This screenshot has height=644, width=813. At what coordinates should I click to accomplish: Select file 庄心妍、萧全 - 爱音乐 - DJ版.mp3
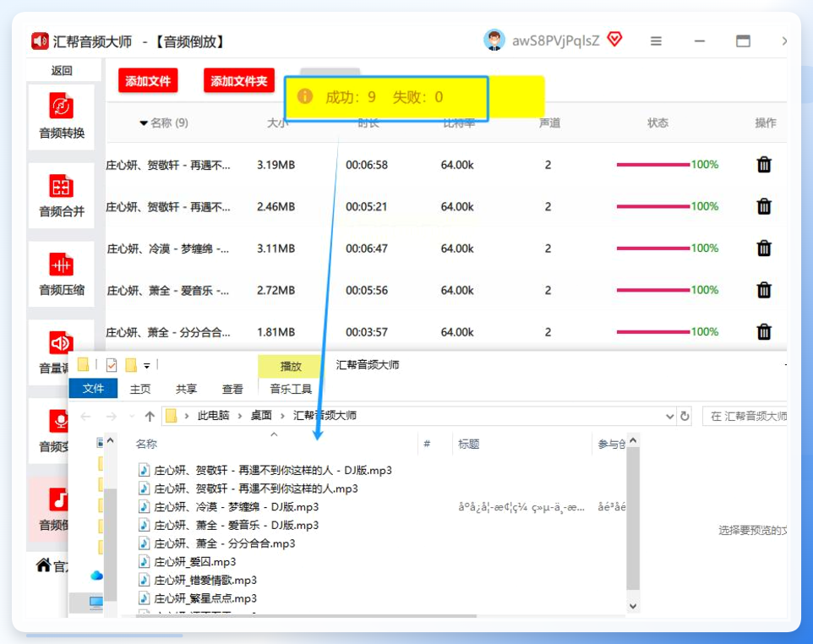pyautogui.click(x=229, y=526)
